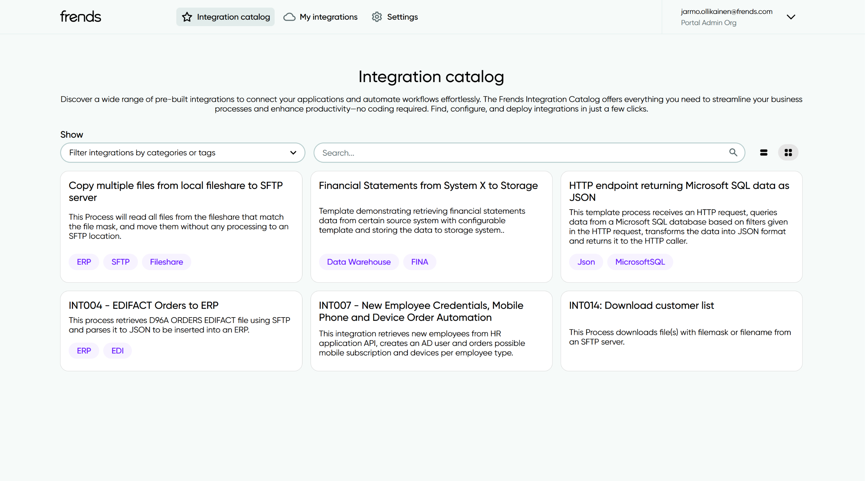The image size is (868, 481).
Task: Click the frends logo
Action: pos(81,17)
